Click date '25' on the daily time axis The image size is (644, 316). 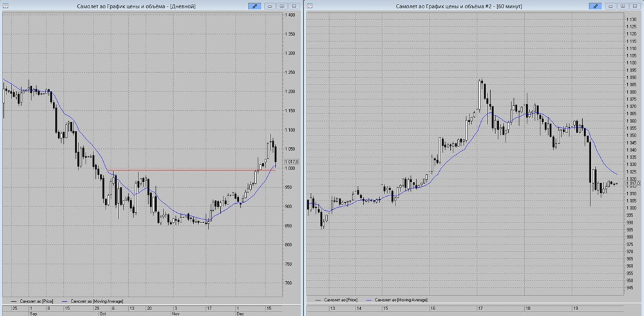(15, 308)
